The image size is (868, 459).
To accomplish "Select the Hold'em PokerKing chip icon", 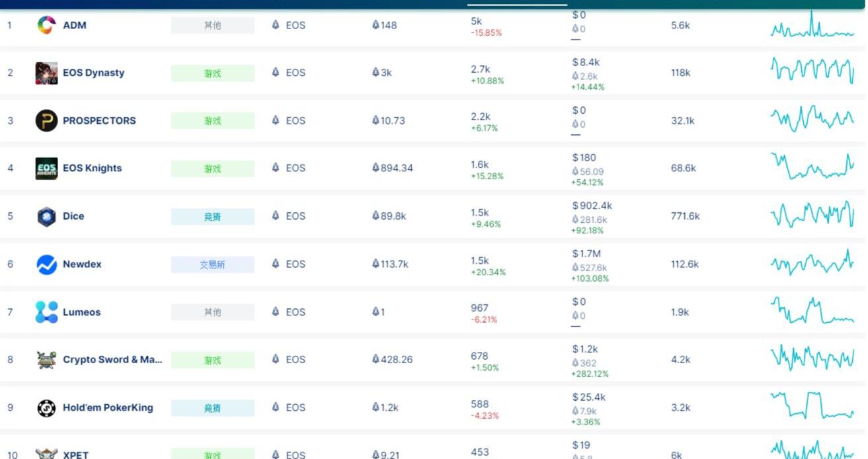I will [x=46, y=408].
